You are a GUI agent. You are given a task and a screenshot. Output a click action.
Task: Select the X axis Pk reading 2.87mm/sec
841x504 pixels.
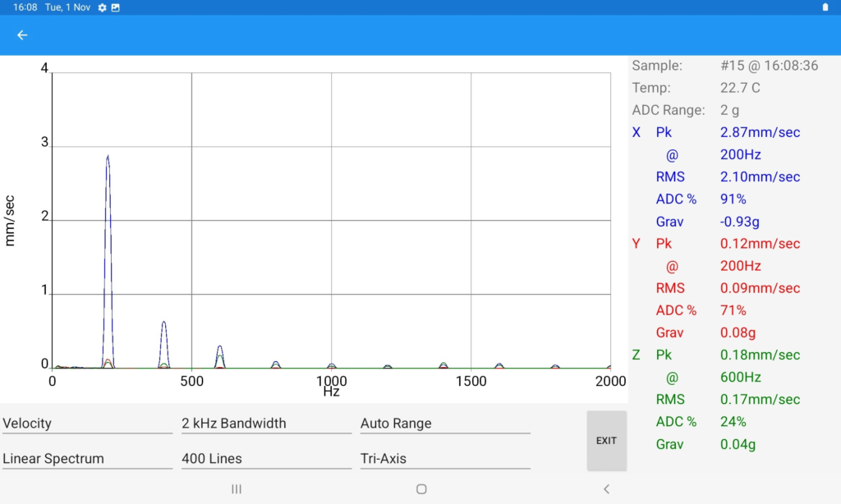(761, 132)
